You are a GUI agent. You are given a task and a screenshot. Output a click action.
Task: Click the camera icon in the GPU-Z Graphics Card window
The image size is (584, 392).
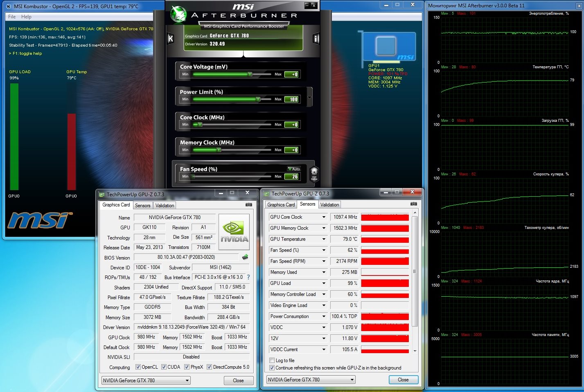tap(248, 205)
